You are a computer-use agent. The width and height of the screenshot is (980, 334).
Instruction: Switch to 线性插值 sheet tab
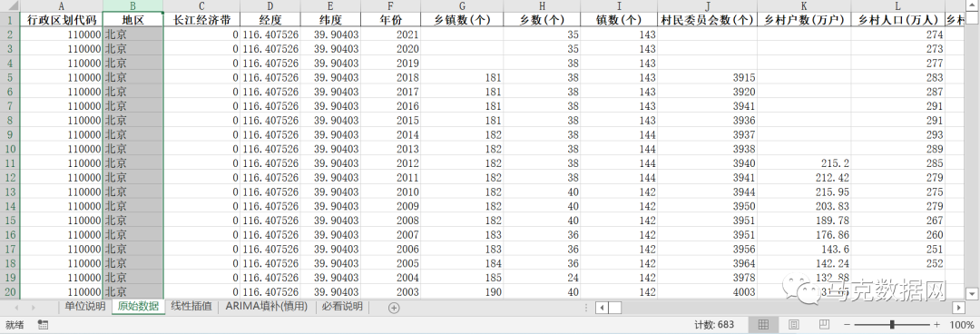191,307
